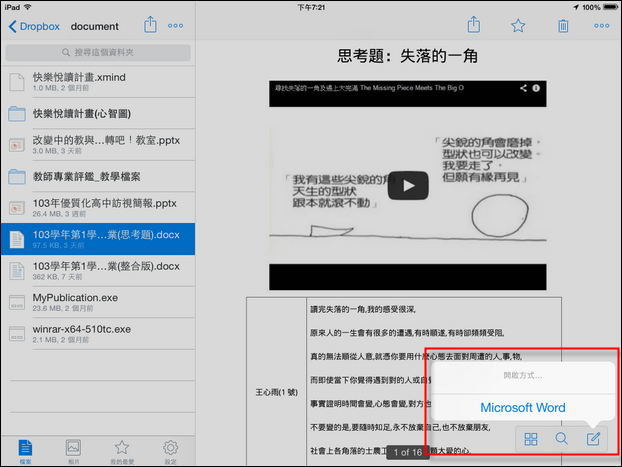622x467 pixels.
Task: Open 快樂悅讀計畫(心智圖) folder
Action: (x=98, y=113)
